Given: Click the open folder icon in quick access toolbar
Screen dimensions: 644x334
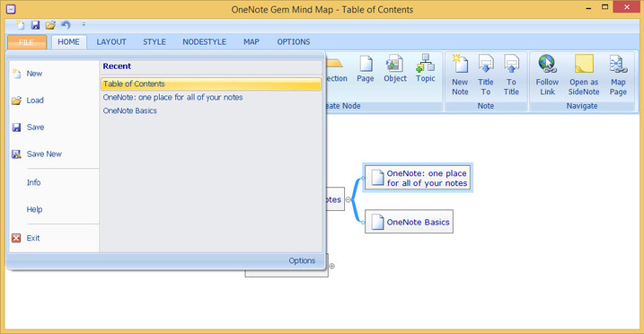Looking at the screenshot, I should pyautogui.click(x=50, y=25).
